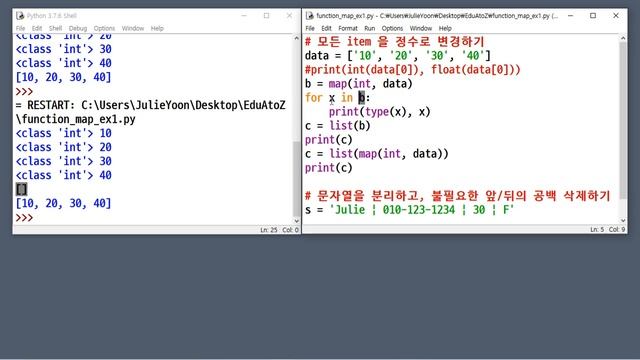This screenshot has width=640, height=360.
Task: Click the RESTART line in shell
Action: [151, 105]
